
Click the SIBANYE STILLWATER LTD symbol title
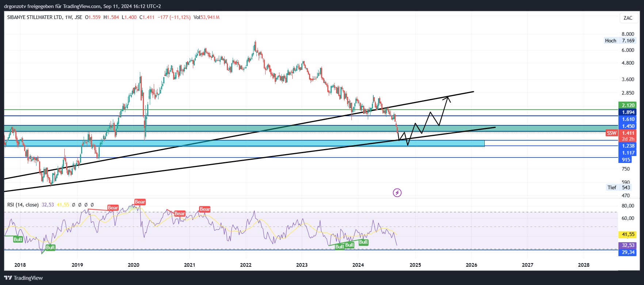pos(35,17)
